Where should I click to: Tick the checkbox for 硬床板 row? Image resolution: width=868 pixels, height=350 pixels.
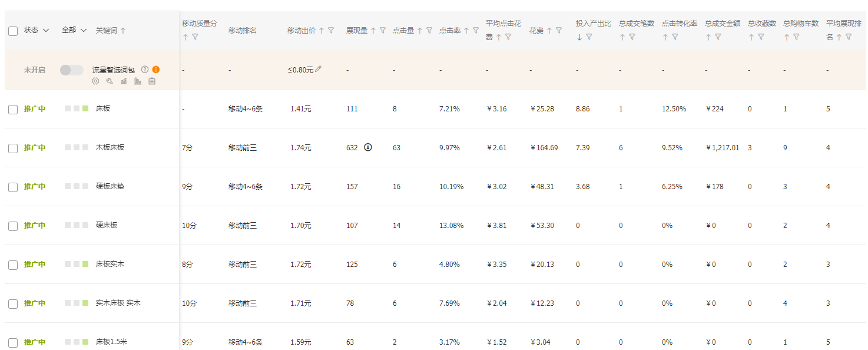[13, 226]
